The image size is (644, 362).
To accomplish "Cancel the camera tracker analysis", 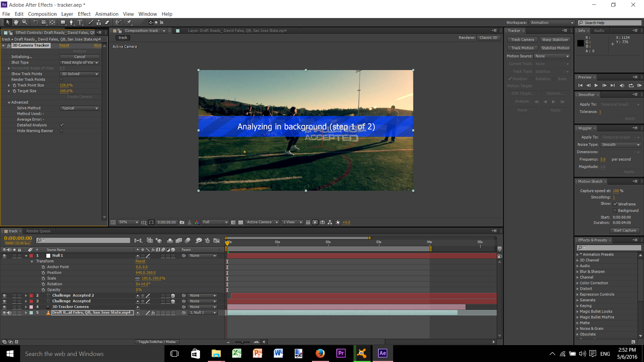I will (80, 57).
